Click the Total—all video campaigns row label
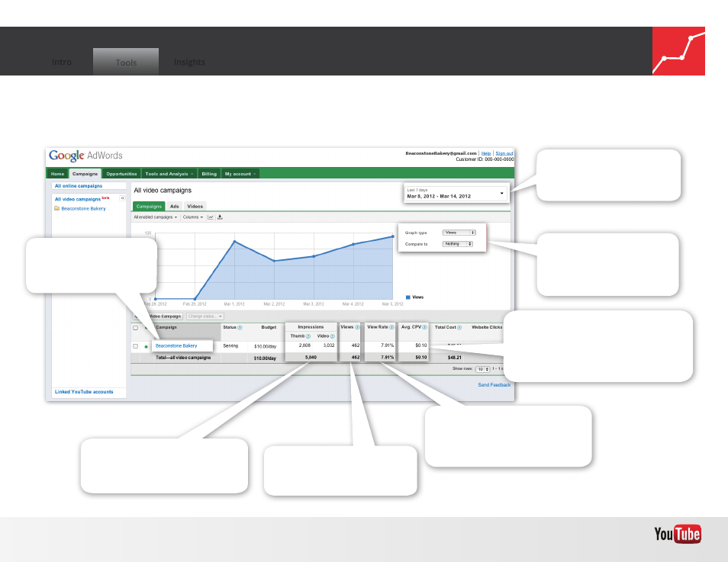The width and height of the screenshot is (728, 562). click(183, 358)
